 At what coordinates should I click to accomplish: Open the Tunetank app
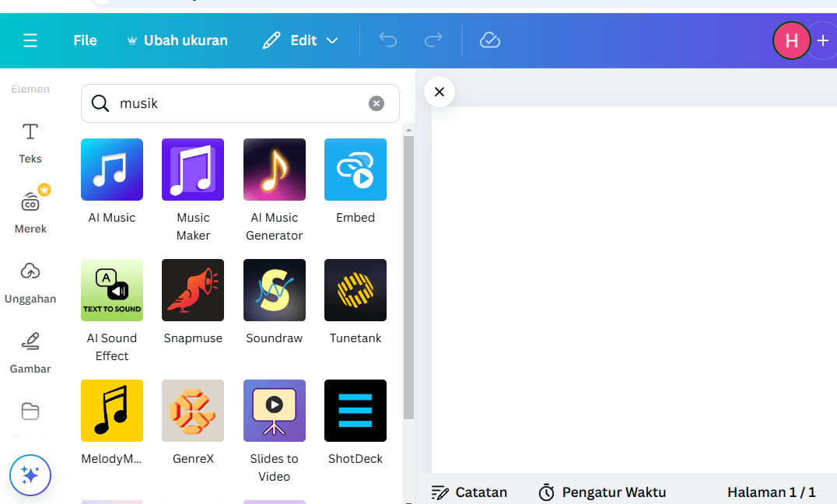[355, 302]
